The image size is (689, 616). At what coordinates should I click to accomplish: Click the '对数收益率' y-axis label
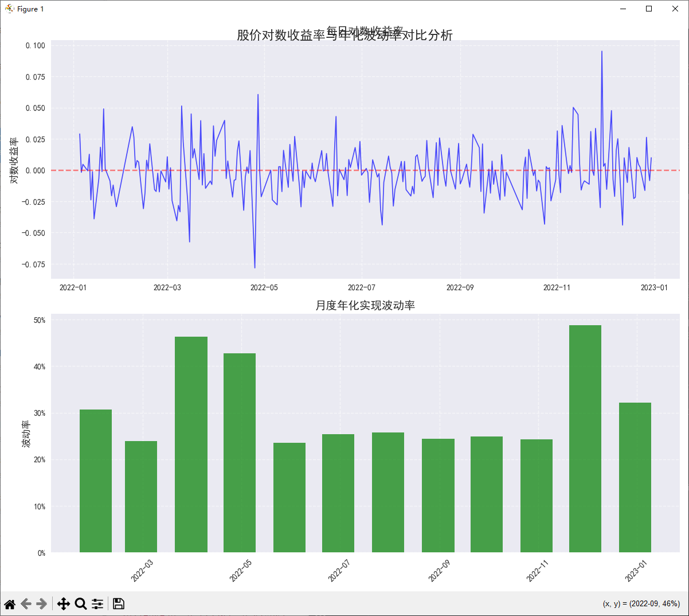(x=14, y=160)
